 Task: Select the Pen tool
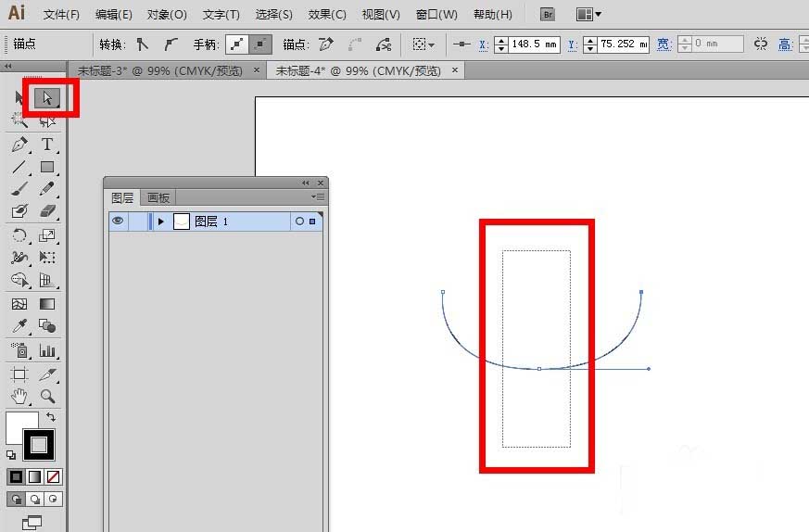click(x=19, y=145)
